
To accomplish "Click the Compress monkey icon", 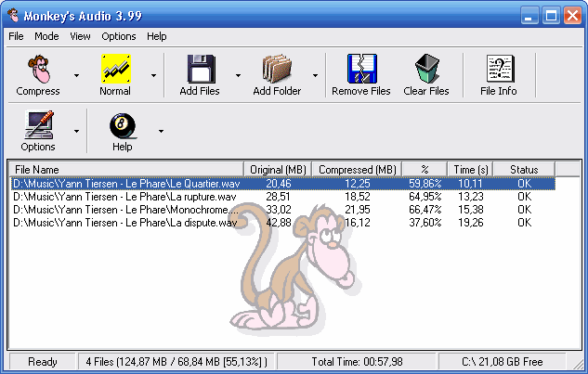I will pos(39,69).
